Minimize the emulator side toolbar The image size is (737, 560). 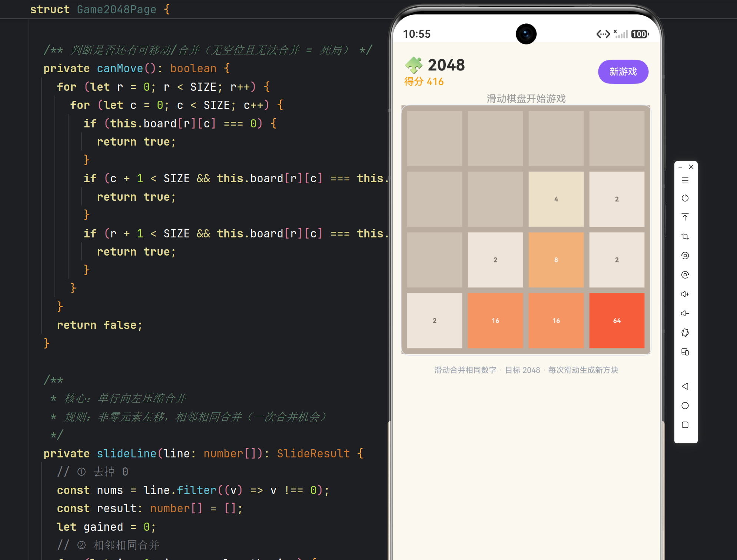[680, 167]
